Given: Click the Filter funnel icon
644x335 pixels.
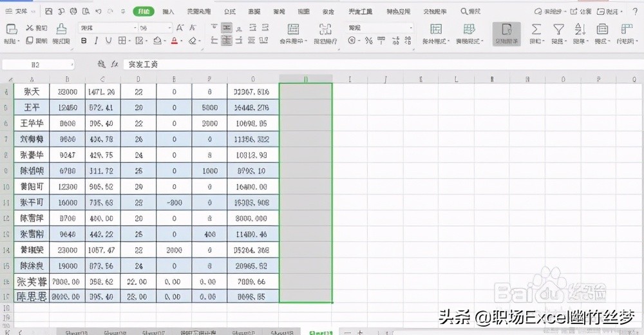Looking at the screenshot, I should [x=558, y=29].
